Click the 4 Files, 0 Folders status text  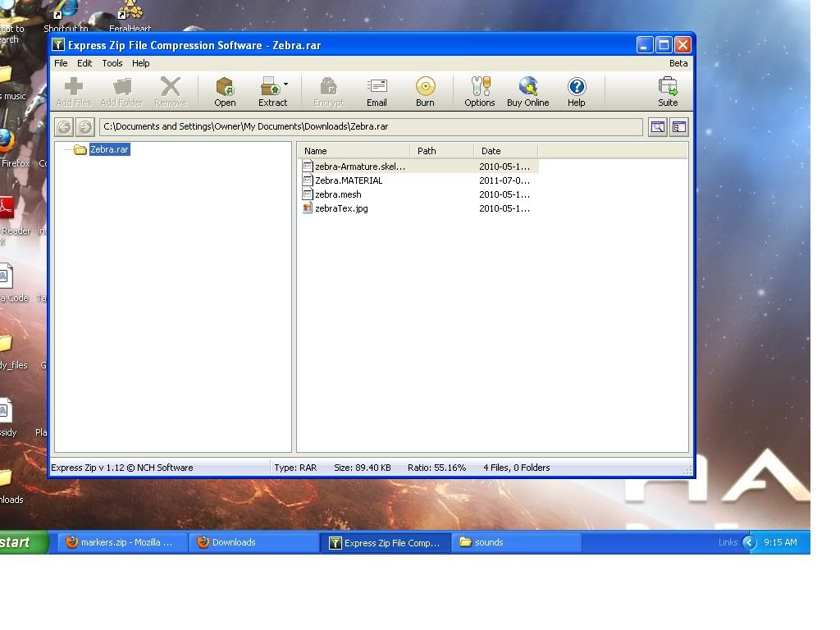point(517,468)
